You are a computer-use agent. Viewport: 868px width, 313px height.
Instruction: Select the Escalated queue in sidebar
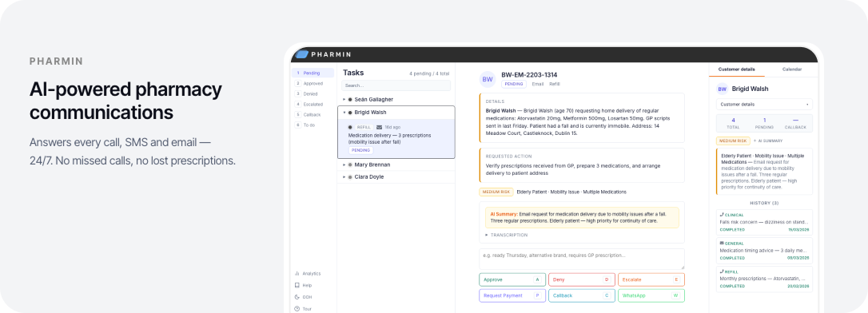coord(313,105)
